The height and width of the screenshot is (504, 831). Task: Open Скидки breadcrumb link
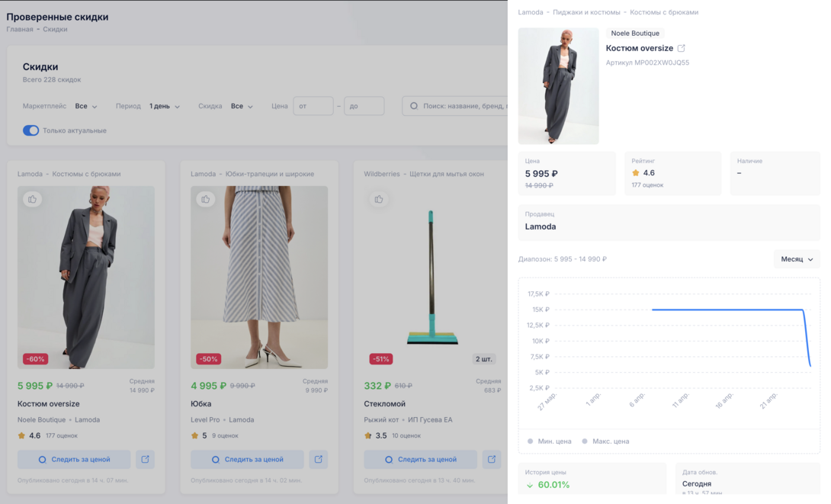pos(55,29)
